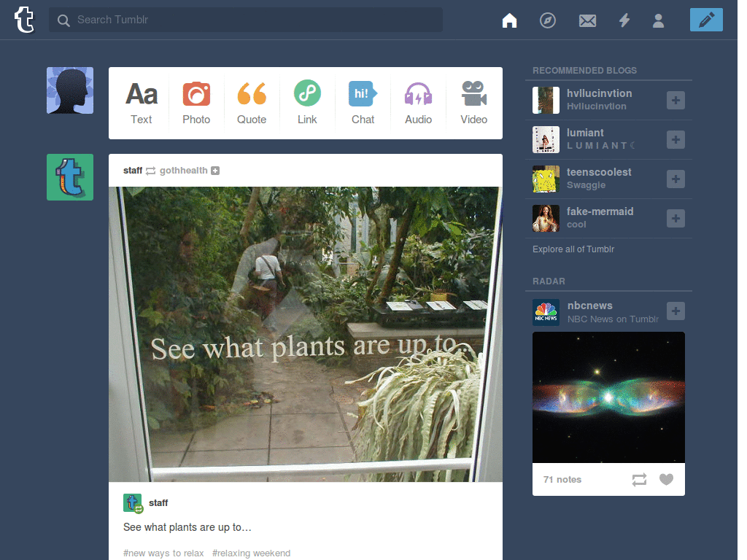
Task: Open the plants GIF image
Action: (306, 334)
